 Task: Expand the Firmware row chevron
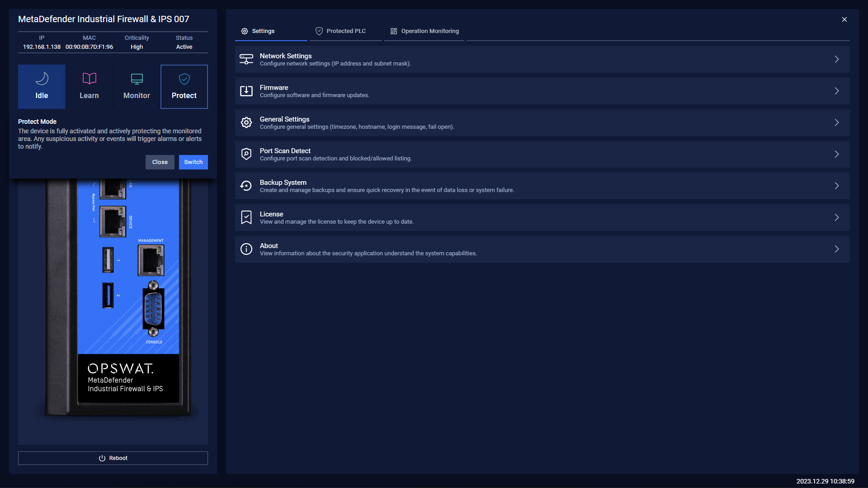837,91
